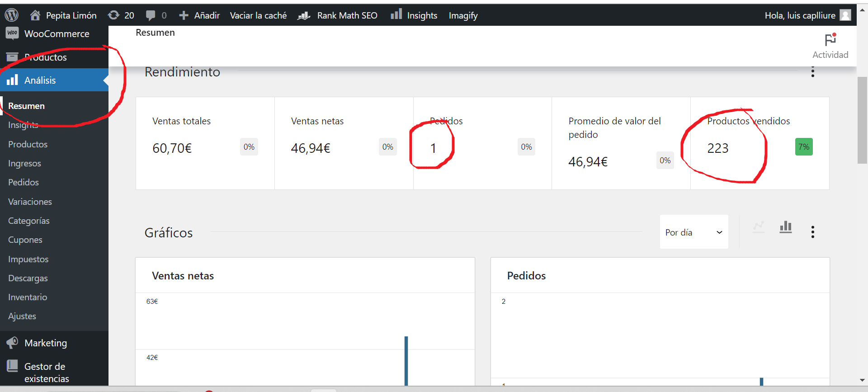Open the Pepita Limón home icon
This screenshot has height=392, width=868.
pyautogui.click(x=35, y=15)
